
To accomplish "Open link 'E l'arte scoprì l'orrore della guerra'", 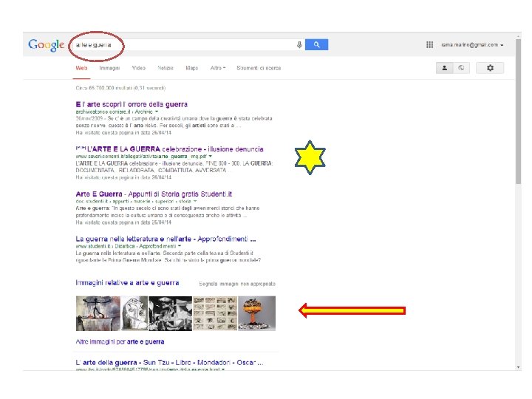I will pyautogui.click(x=132, y=104).
